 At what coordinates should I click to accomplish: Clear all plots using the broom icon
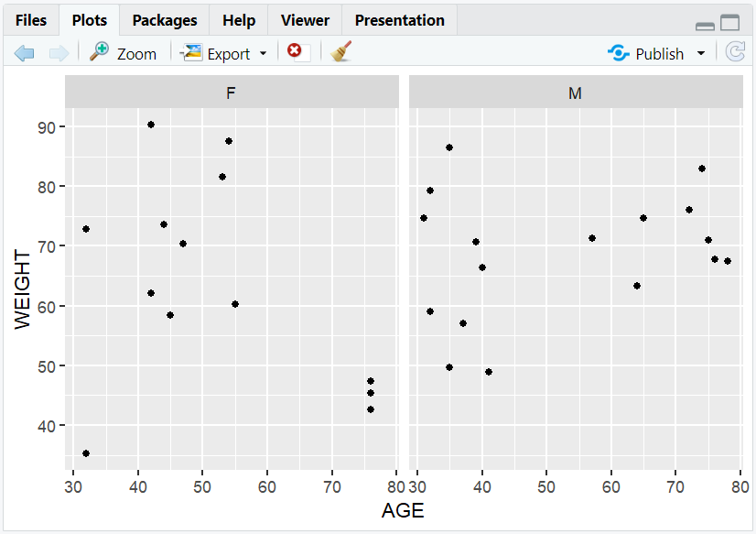pyautogui.click(x=339, y=53)
